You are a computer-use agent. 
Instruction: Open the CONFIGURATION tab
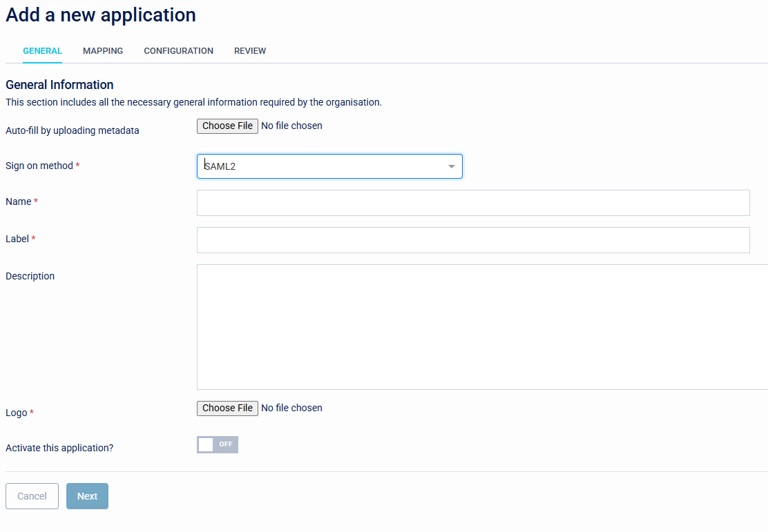[x=178, y=50]
